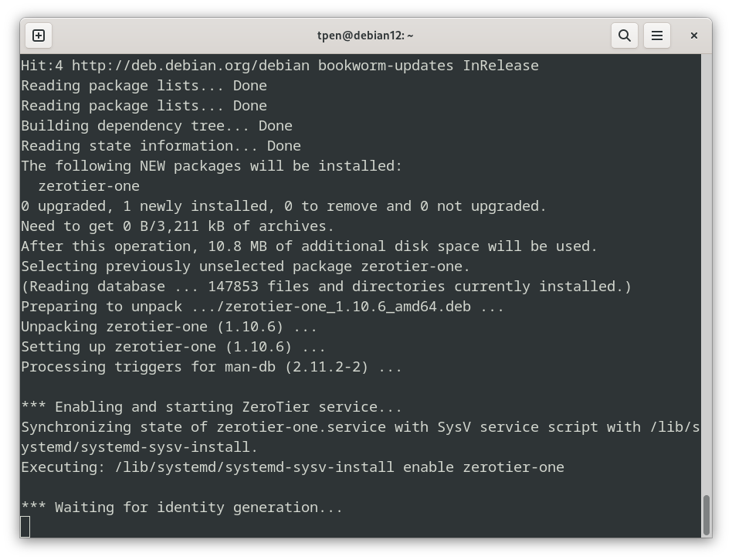The width and height of the screenshot is (732, 560).
Task: Click the indented zerotier-one package name
Action: pyautogui.click(x=89, y=186)
